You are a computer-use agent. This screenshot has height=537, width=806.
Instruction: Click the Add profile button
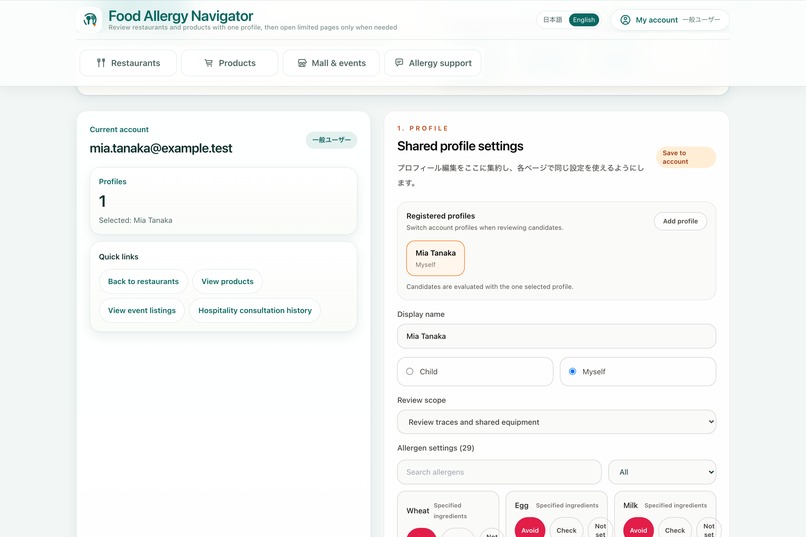680,221
